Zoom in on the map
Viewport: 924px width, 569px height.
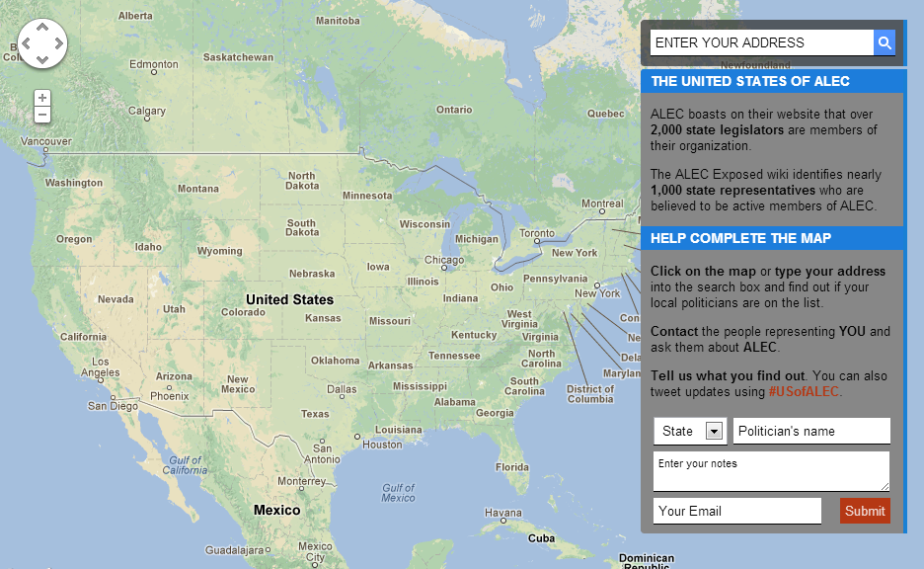(x=40, y=97)
